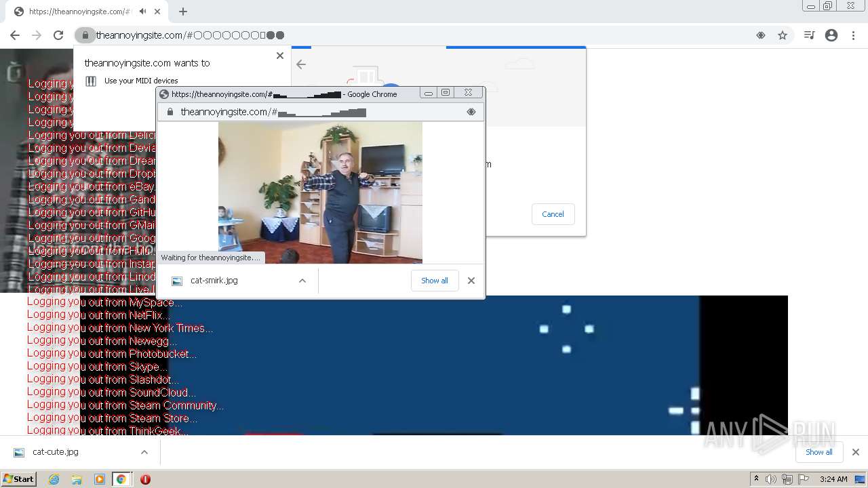Open cat-cute.jpg download item
Screen dimensions: 868x488
(x=56, y=452)
